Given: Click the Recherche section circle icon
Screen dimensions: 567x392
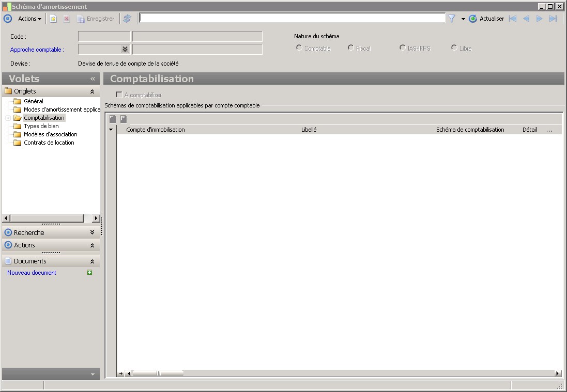Looking at the screenshot, I should tap(8, 232).
